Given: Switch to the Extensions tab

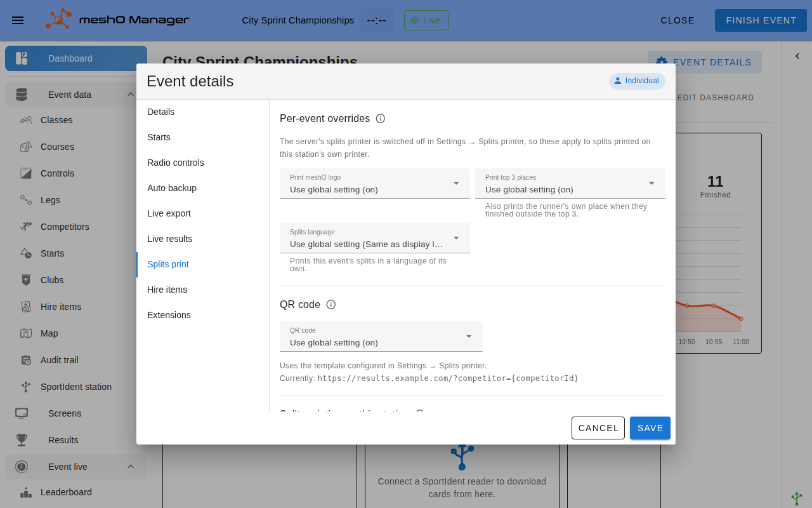Looking at the screenshot, I should pos(203,315).
